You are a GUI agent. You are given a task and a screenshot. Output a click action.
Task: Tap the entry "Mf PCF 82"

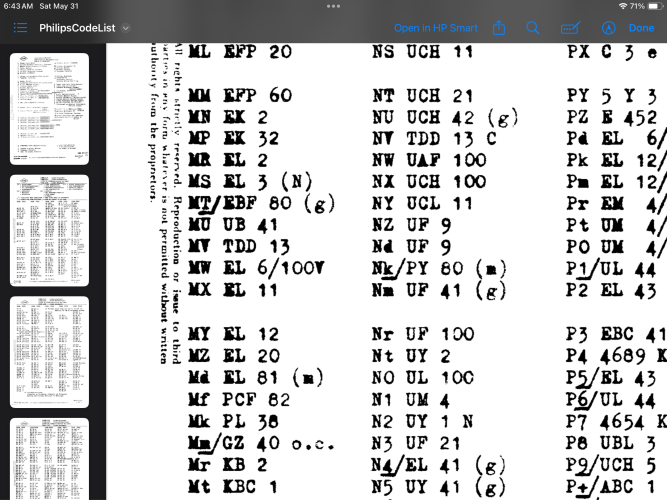click(239, 399)
